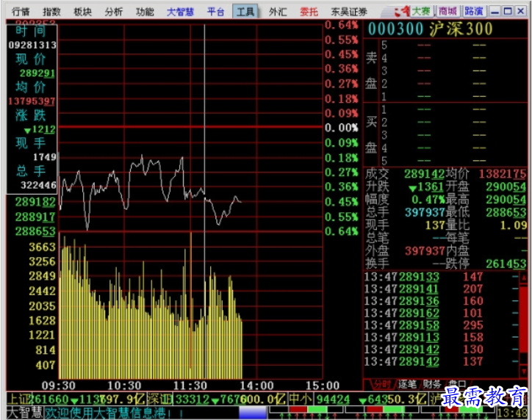Click the trade row with volume 147
This screenshot has height=420, width=532.
441,277
